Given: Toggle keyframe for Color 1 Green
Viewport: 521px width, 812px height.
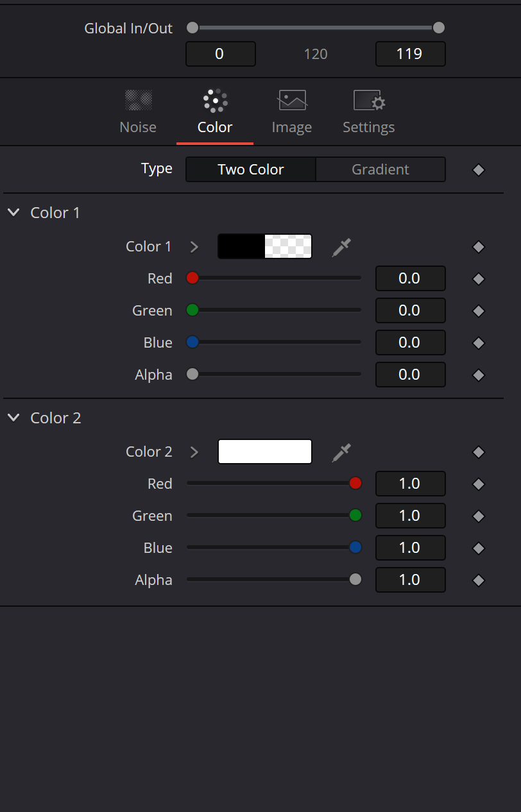Looking at the screenshot, I should click(x=478, y=311).
